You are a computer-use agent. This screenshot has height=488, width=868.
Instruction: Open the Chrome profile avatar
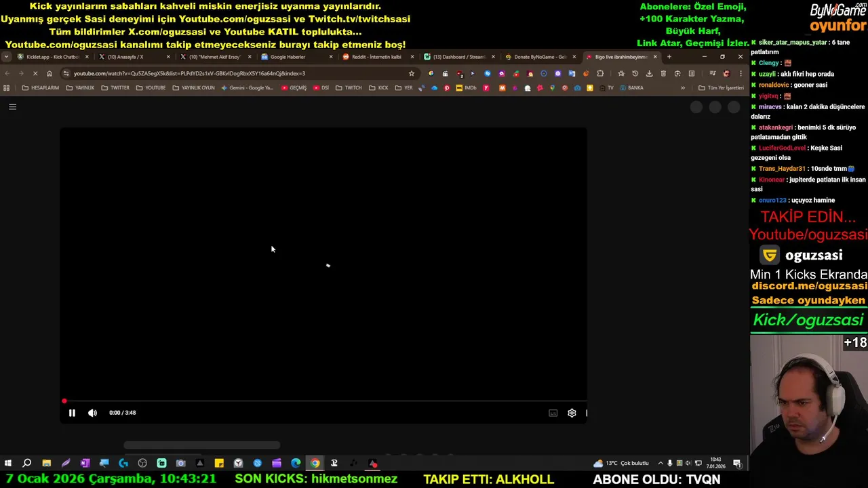(726, 73)
